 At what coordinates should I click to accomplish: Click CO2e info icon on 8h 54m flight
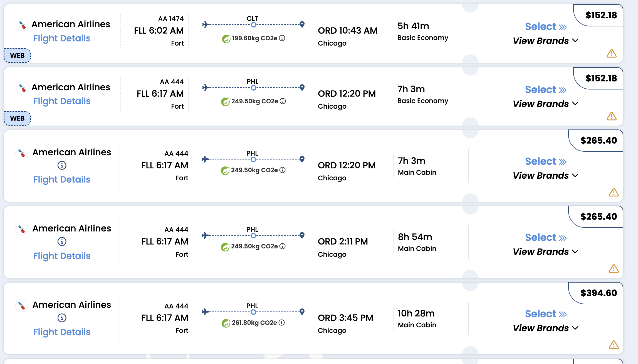(x=283, y=246)
